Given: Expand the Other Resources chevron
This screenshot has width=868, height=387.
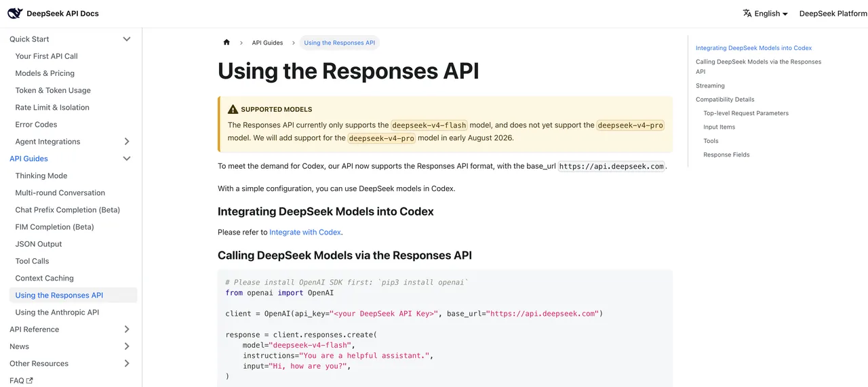Looking at the screenshot, I should [127, 363].
